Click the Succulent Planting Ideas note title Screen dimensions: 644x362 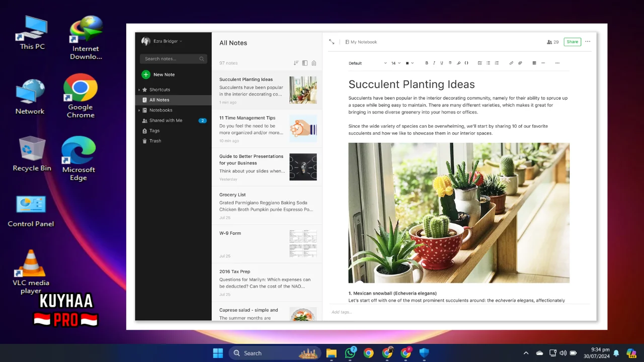point(412,84)
